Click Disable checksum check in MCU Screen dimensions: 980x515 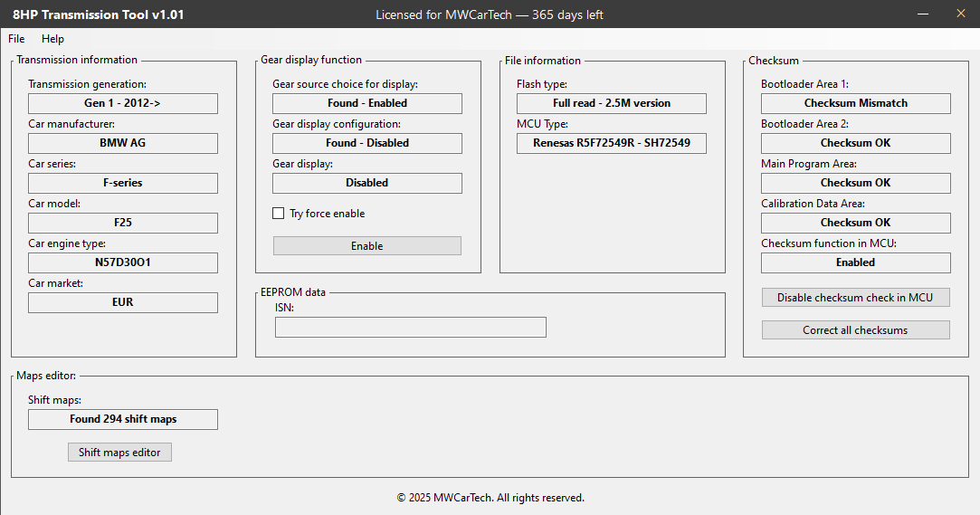point(856,298)
